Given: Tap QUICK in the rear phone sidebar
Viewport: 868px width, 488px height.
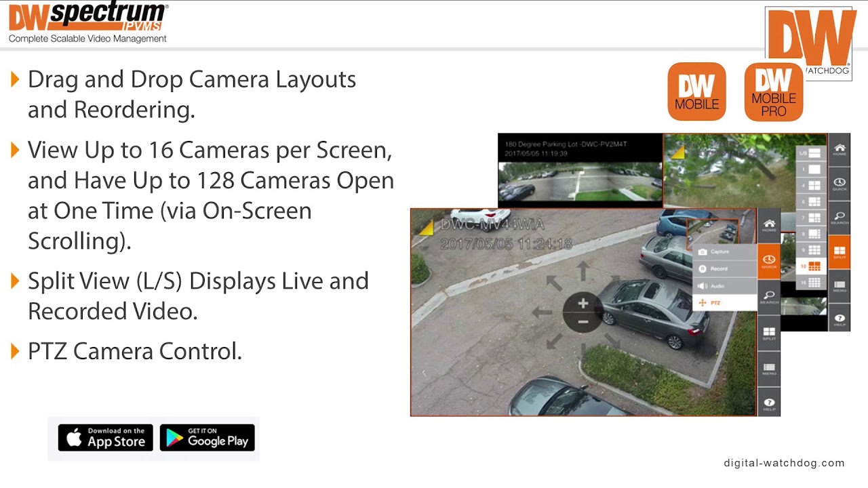Looking at the screenshot, I should (840, 183).
